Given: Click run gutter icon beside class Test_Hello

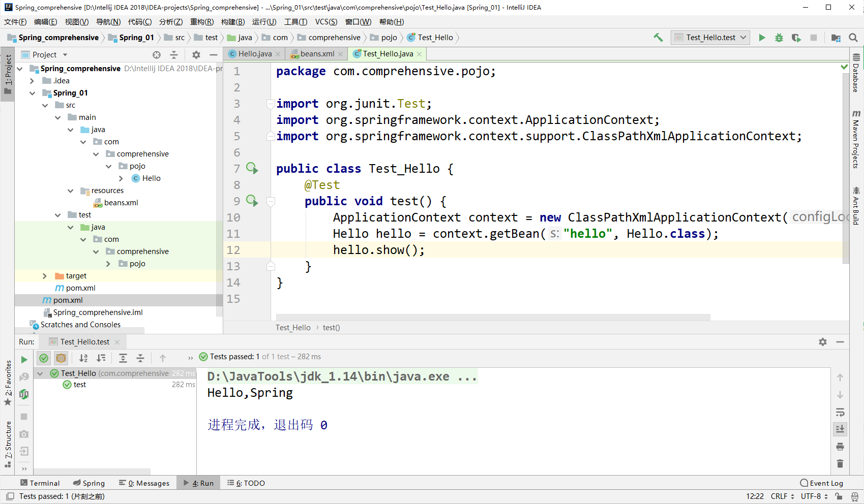Looking at the screenshot, I should pyautogui.click(x=252, y=168).
